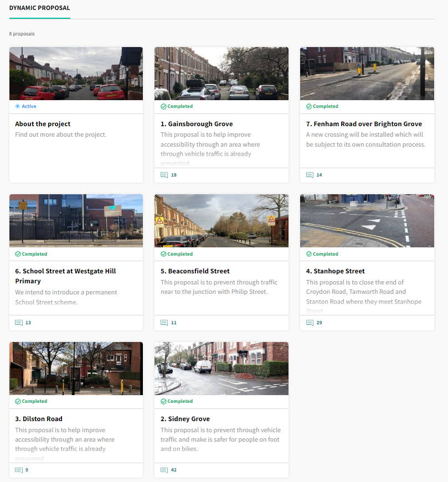Select the Dynamic Proposal tab
The height and width of the screenshot is (482, 448).
[x=40, y=8]
